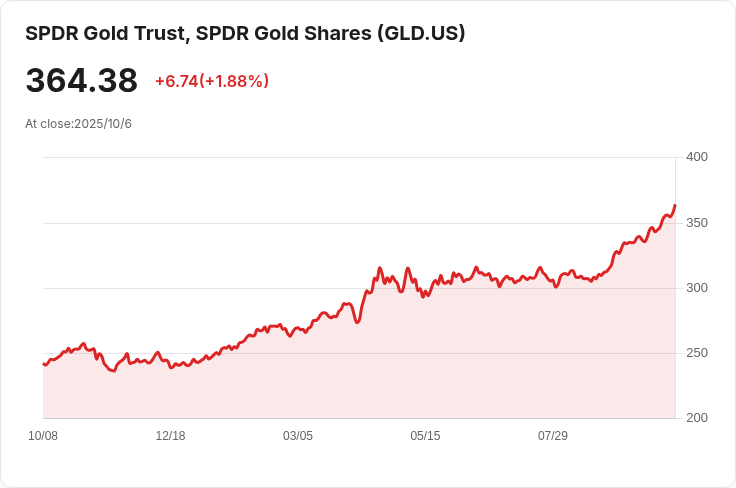
Task: Select the 05/15 date on x-axis
Action: coord(425,436)
